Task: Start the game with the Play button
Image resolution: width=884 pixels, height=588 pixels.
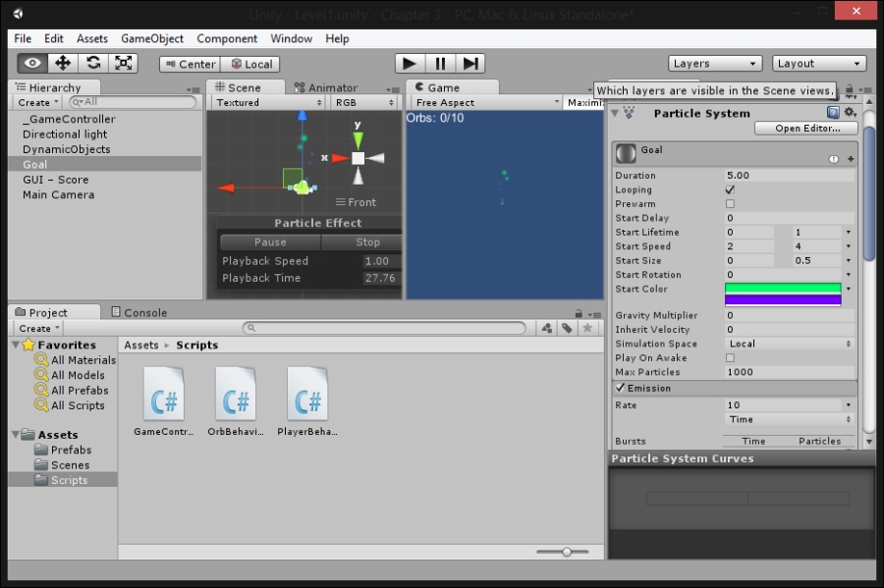Action: click(x=410, y=64)
